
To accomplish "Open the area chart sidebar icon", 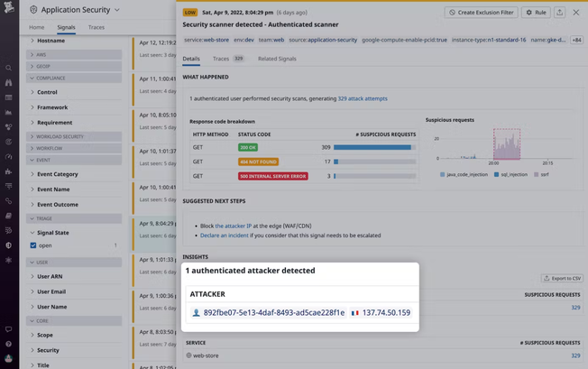I will [x=8, y=112].
